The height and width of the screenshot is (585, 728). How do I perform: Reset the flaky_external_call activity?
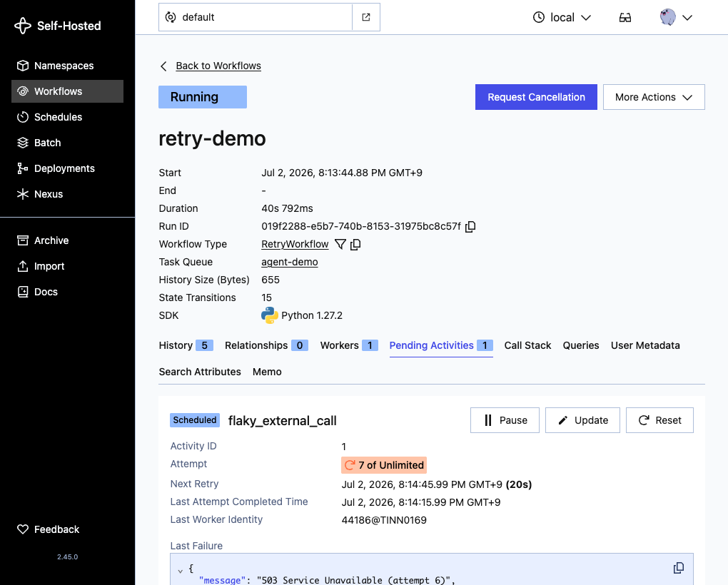coord(659,420)
